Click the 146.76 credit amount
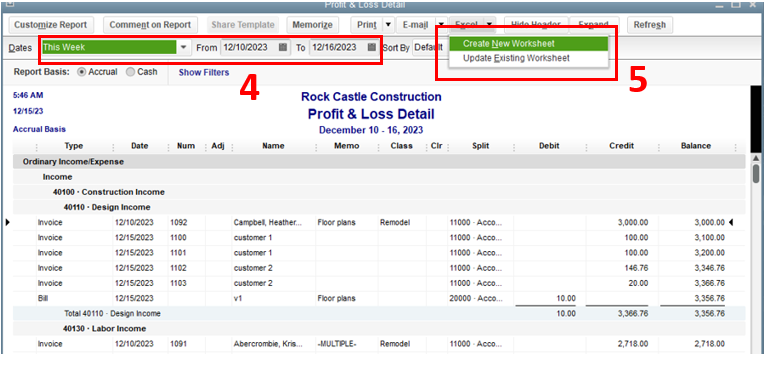Viewport: 771px width, 365px height. tap(637, 268)
